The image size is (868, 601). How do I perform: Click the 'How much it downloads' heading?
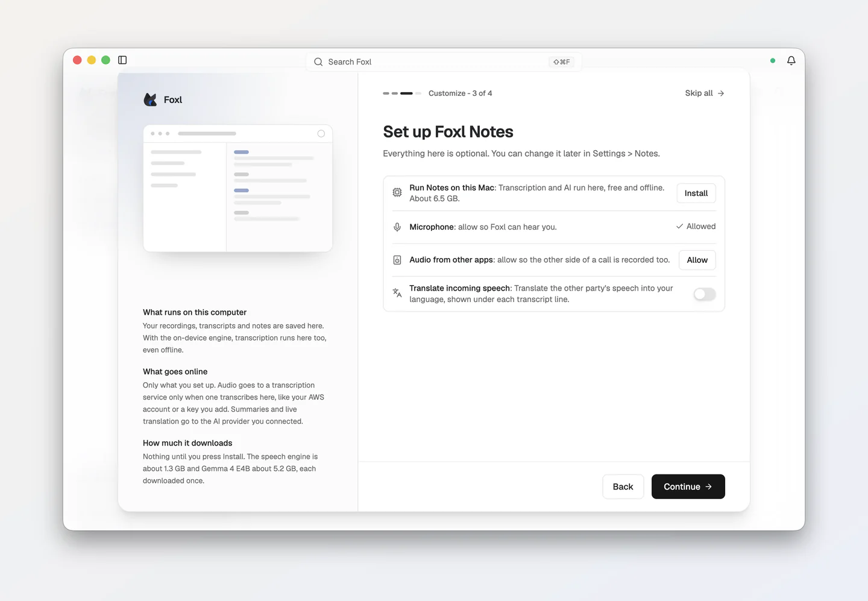point(187,442)
